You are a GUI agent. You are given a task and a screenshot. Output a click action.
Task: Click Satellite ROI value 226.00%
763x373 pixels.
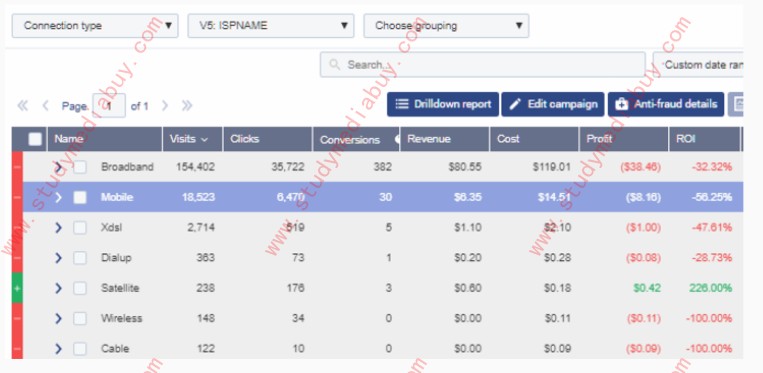click(710, 288)
